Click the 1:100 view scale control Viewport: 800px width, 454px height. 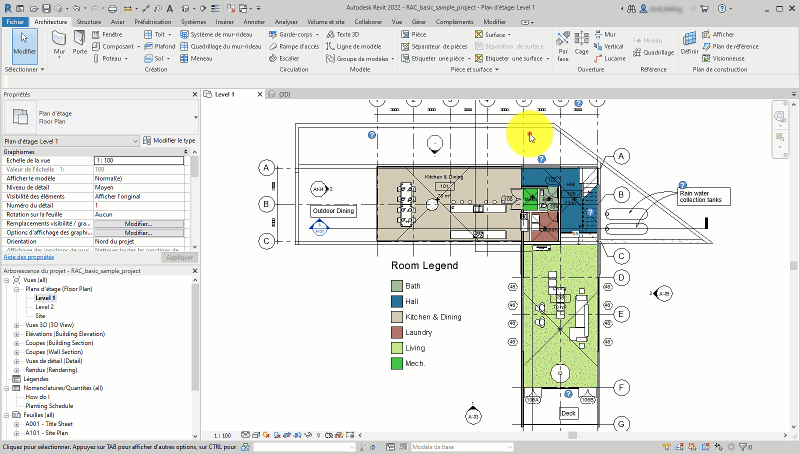click(x=222, y=436)
